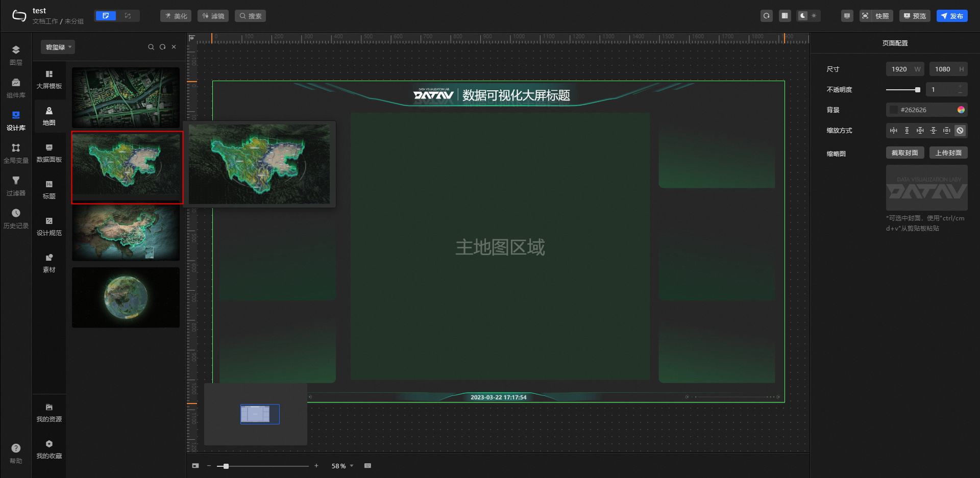Click the background color swatch #262626
This screenshot has height=478, width=980.
[894, 110]
